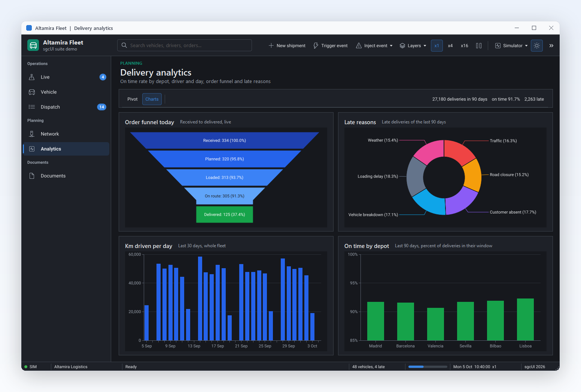Click the green SIM status dot

click(x=26, y=367)
